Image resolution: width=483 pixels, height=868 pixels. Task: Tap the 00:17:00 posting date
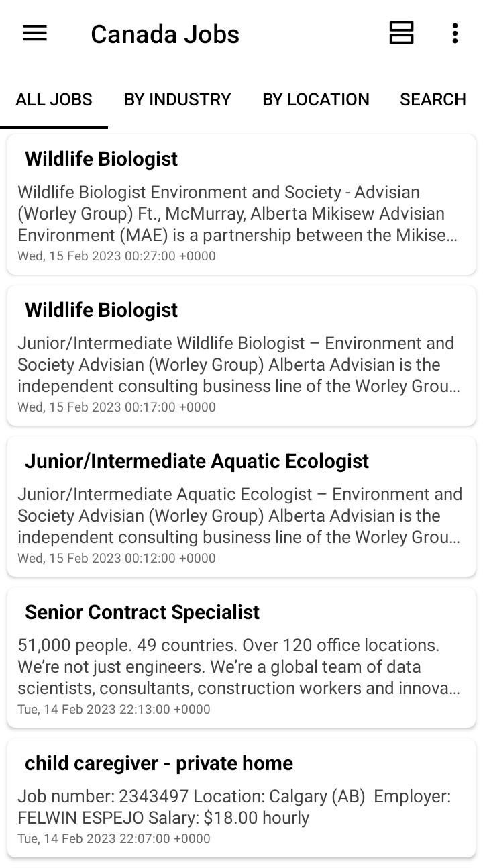pos(117,407)
